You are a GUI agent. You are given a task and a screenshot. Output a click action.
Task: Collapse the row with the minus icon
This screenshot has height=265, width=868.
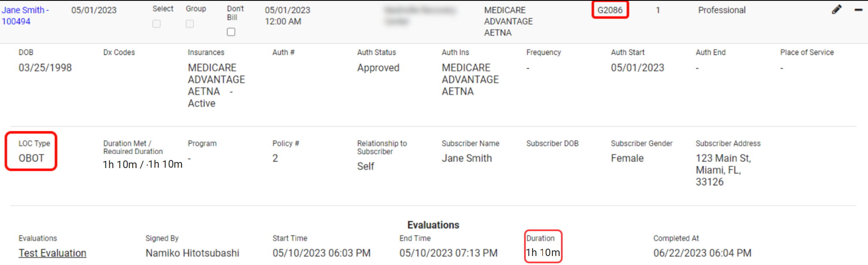[x=858, y=10]
